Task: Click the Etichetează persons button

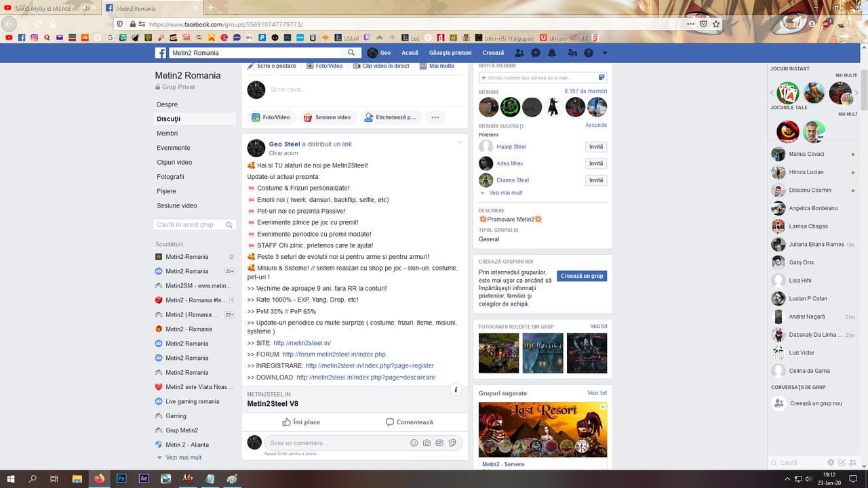Action: coord(391,117)
